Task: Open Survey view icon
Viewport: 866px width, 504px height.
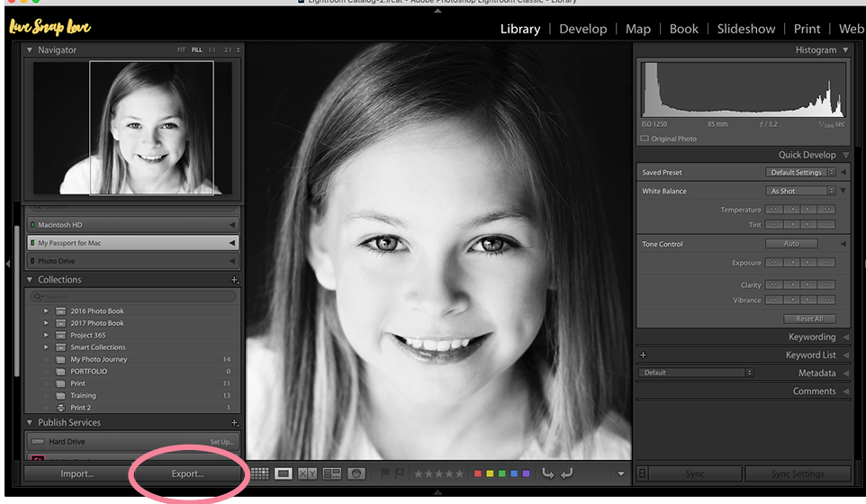Action: (x=332, y=473)
